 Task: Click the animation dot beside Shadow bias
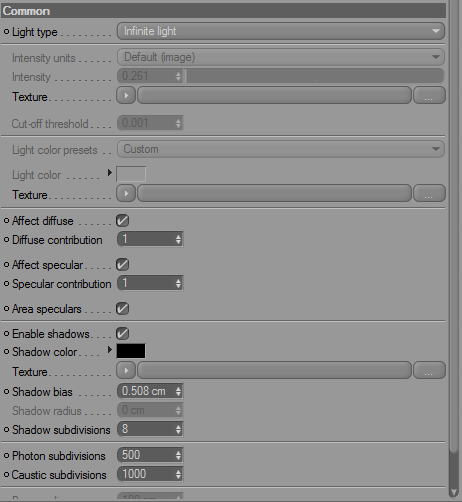(6, 392)
